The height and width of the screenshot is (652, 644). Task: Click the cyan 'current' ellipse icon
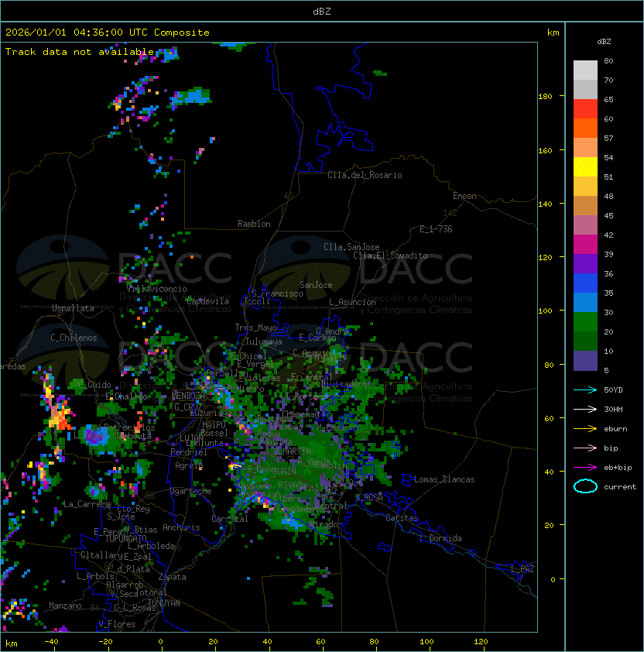585,486
